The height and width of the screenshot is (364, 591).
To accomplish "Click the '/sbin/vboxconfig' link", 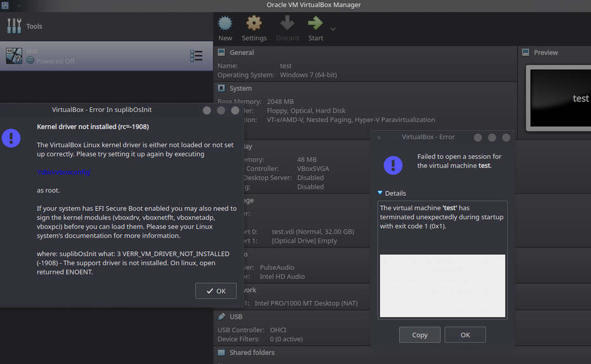I will [x=64, y=172].
